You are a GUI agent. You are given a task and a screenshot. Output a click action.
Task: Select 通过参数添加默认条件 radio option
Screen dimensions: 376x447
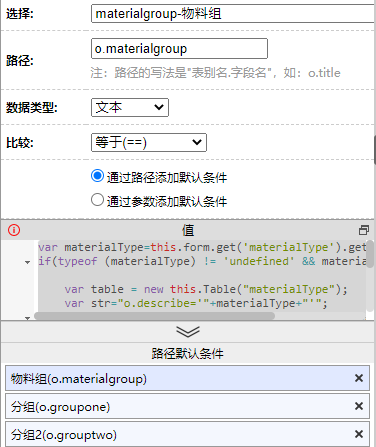tap(97, 200)
